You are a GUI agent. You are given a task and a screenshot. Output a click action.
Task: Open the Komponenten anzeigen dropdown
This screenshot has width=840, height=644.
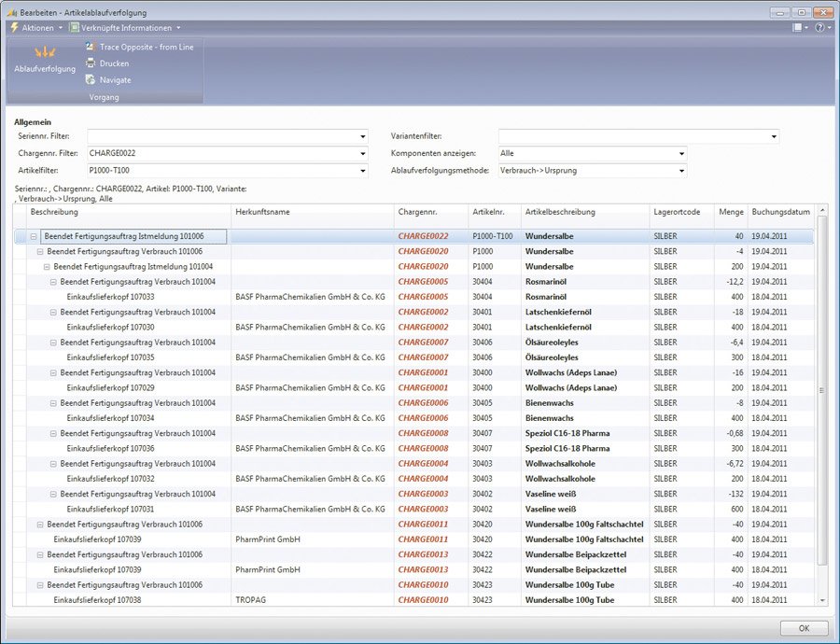pyautogui.click(x=681, y=153)
